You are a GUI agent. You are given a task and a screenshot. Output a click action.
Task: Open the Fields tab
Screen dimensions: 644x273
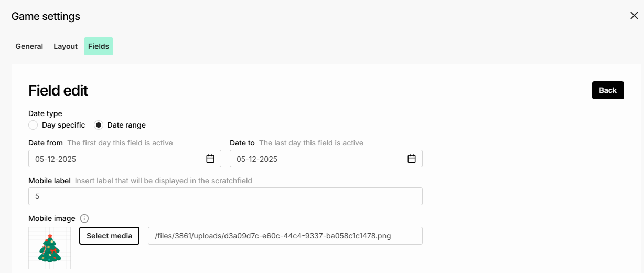pos(99,46)
